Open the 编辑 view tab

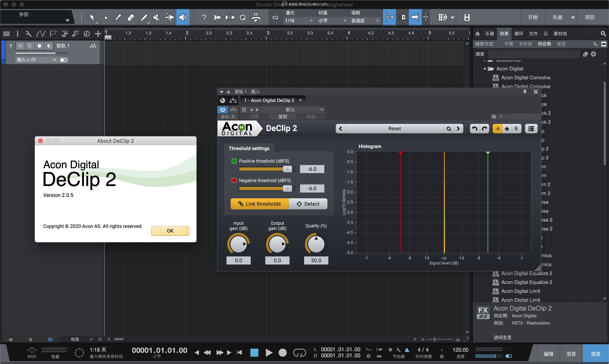[x=548, y=354]
